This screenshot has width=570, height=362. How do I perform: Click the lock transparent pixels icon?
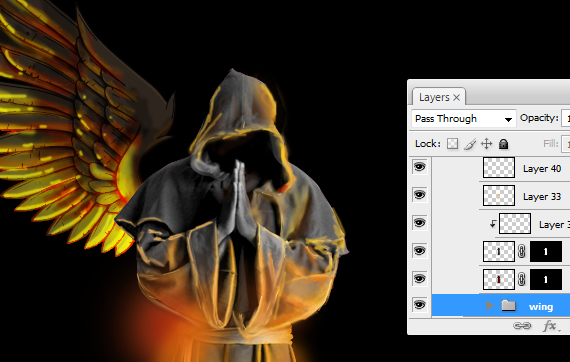[452, 144]
